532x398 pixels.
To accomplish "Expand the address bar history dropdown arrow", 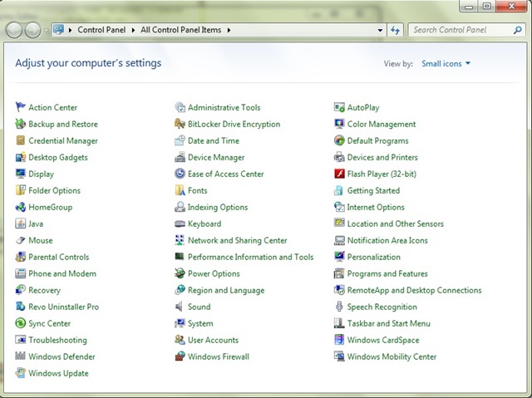I will coord(380,30).
